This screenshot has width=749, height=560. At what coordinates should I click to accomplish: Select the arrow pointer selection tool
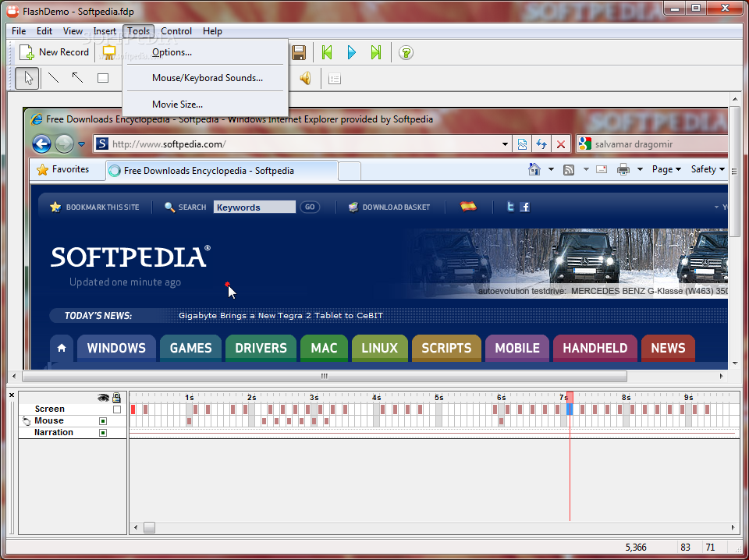pos(27,78)
